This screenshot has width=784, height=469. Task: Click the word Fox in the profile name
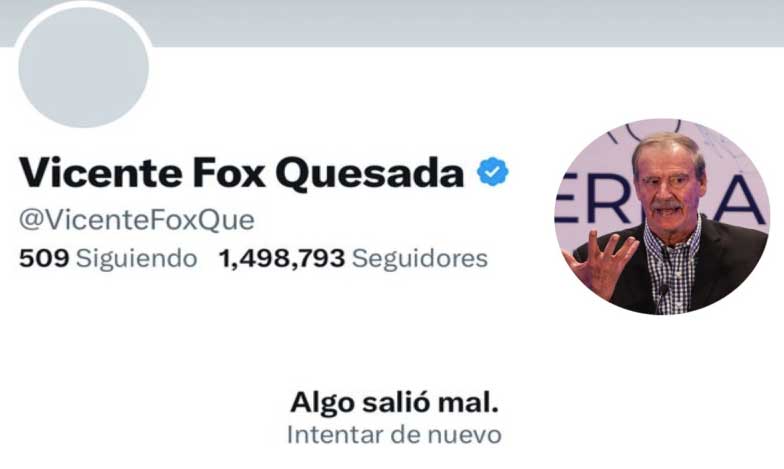click(228, 173)
